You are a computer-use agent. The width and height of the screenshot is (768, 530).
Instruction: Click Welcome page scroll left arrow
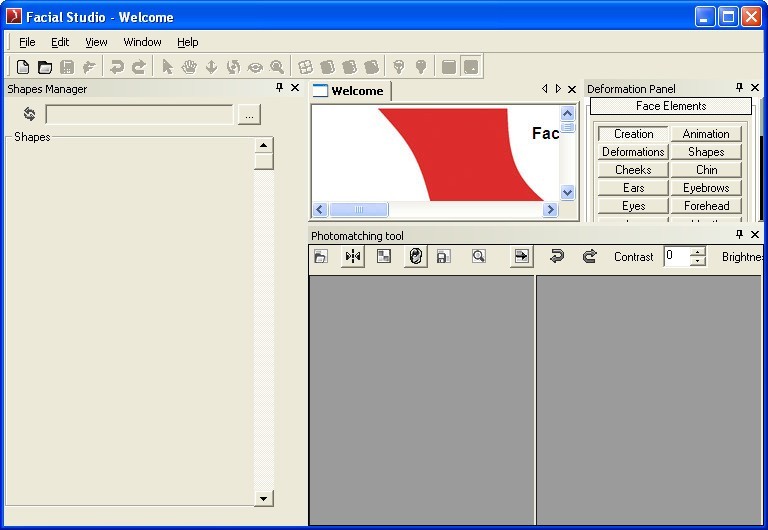click(320, 210)
